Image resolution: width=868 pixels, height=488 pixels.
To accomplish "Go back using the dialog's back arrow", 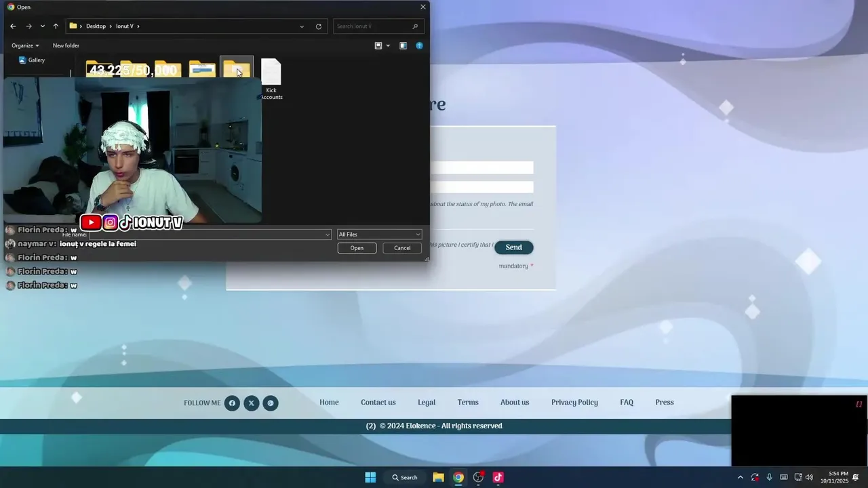I will (13, 26).
